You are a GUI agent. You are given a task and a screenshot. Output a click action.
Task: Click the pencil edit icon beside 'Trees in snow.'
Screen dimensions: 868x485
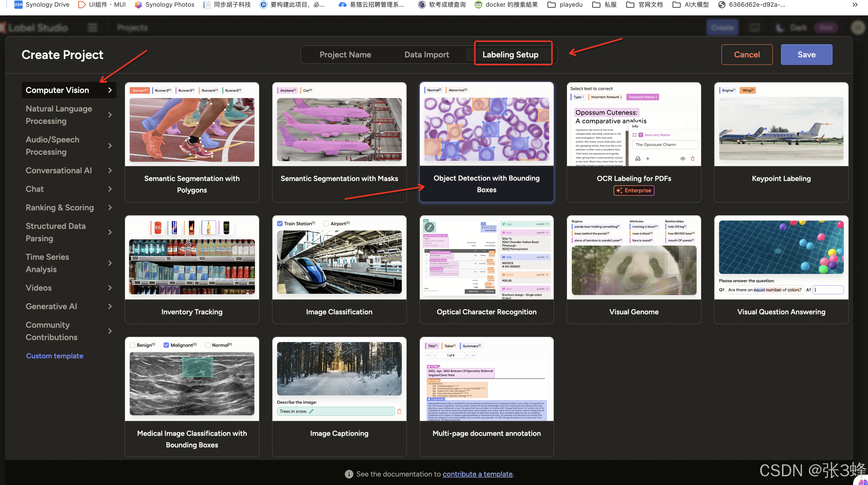311,411
